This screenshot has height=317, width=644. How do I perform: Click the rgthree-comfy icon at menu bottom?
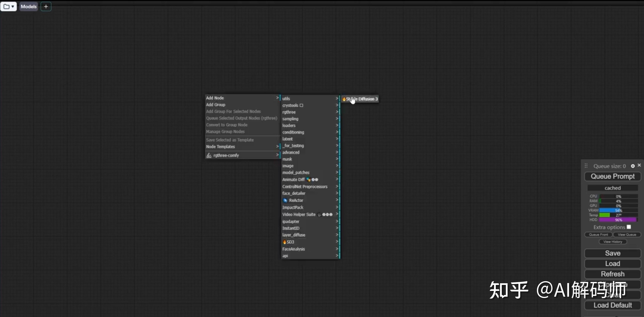(x=209, y=155)
